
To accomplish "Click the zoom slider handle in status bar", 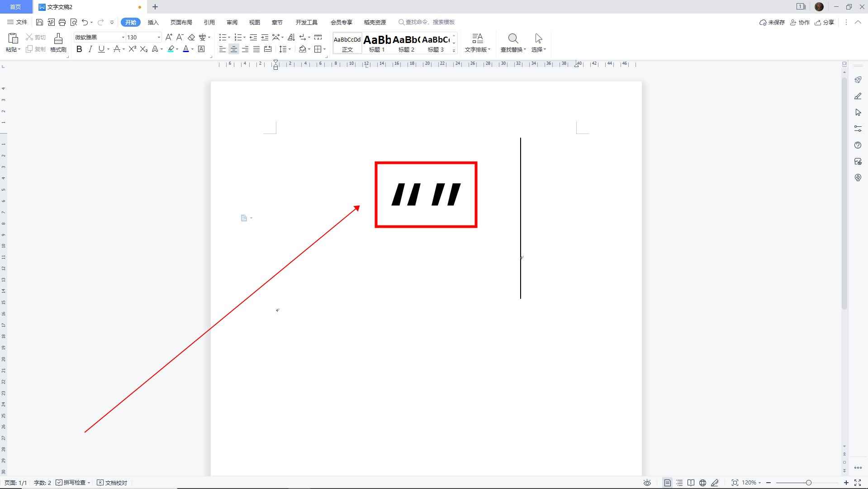I will 808,483.
